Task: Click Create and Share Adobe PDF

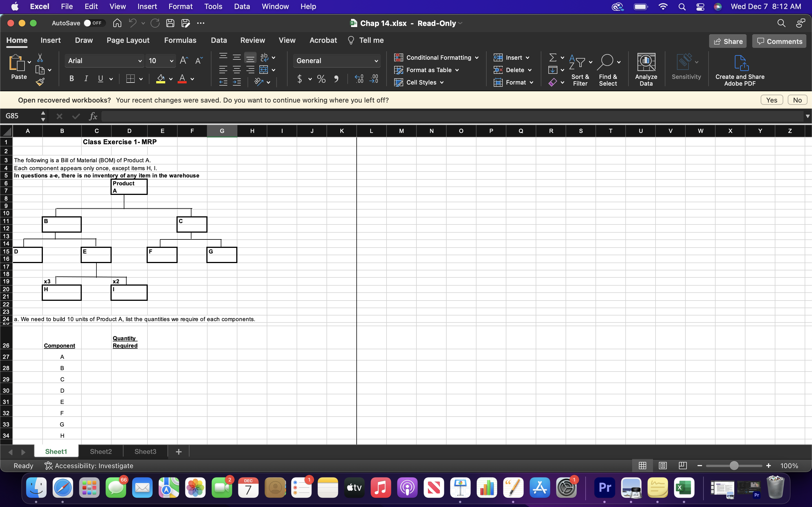Action: point(740,69)
